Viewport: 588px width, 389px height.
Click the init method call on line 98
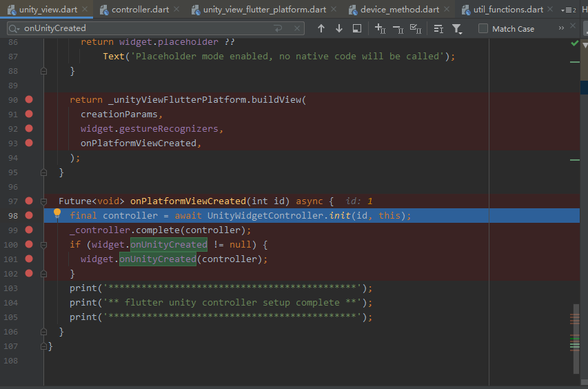click(340, 216)
